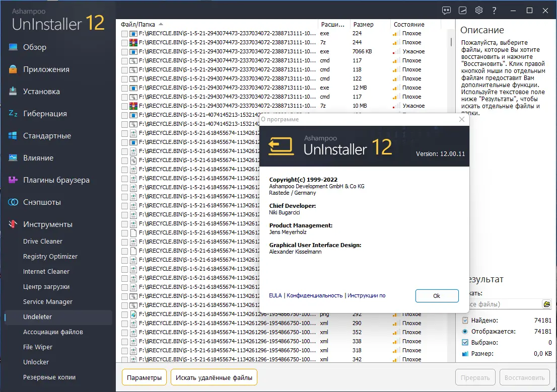The image size is (557, 392).
Task: Confirm the About dialog with Ok
Action: point(437,296)
